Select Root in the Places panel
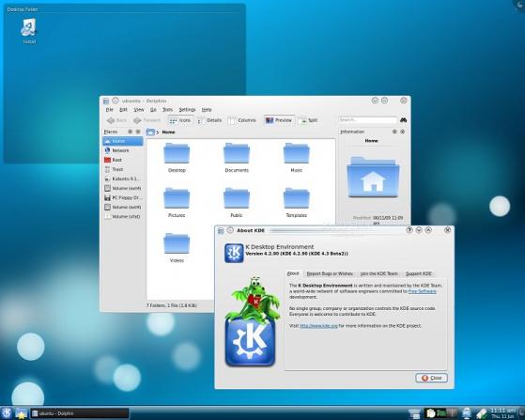Viewport: 525px width, 420px height. [123, 160]
